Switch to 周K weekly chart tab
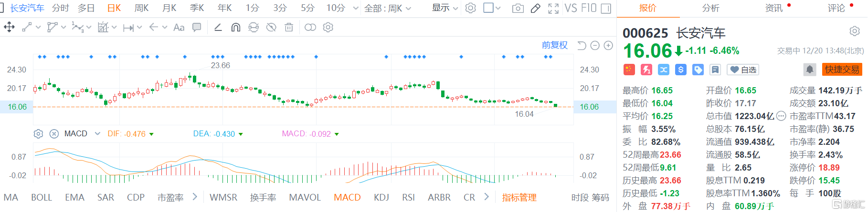 tap(141, 8)
